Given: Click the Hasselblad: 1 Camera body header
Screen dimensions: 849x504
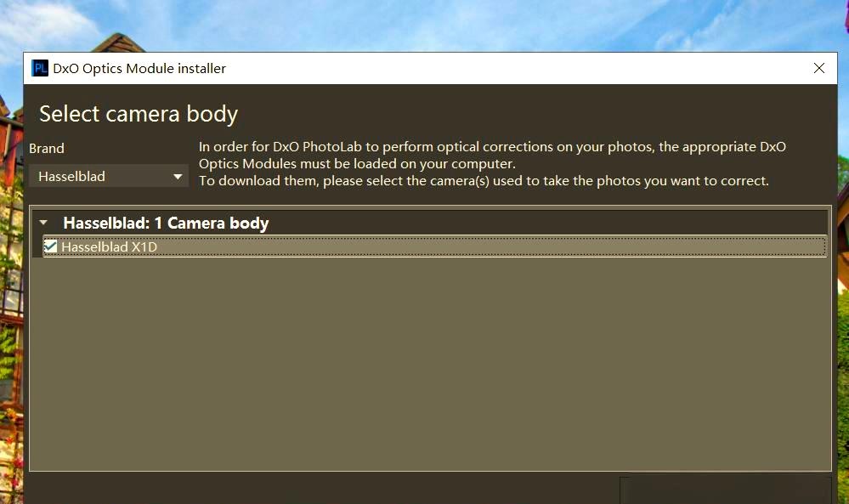Looking at the screenshot, I should coord(166,223).
